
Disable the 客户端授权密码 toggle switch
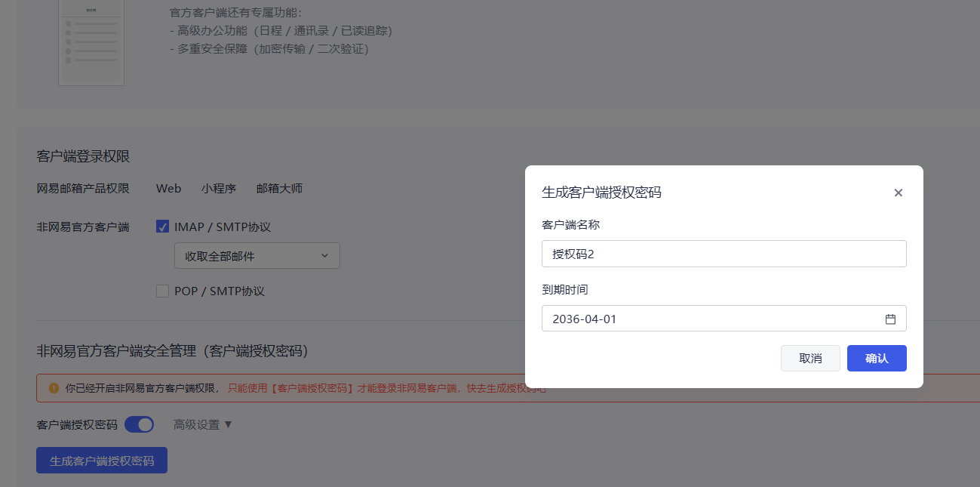coord(140,424)
